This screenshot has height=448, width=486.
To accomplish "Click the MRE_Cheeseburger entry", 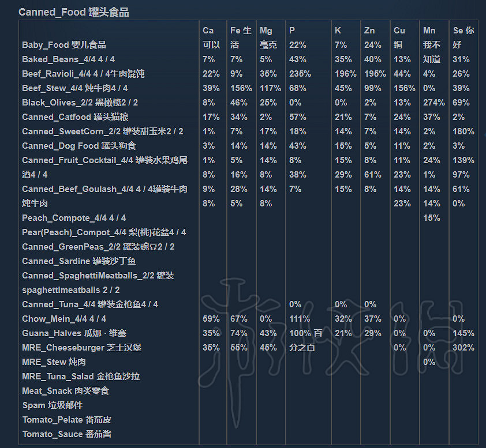I will click(81, 348).
